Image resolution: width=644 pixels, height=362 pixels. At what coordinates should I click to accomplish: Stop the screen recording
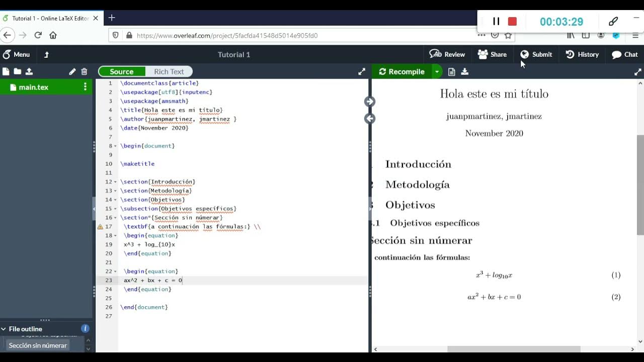coord(512,22)
